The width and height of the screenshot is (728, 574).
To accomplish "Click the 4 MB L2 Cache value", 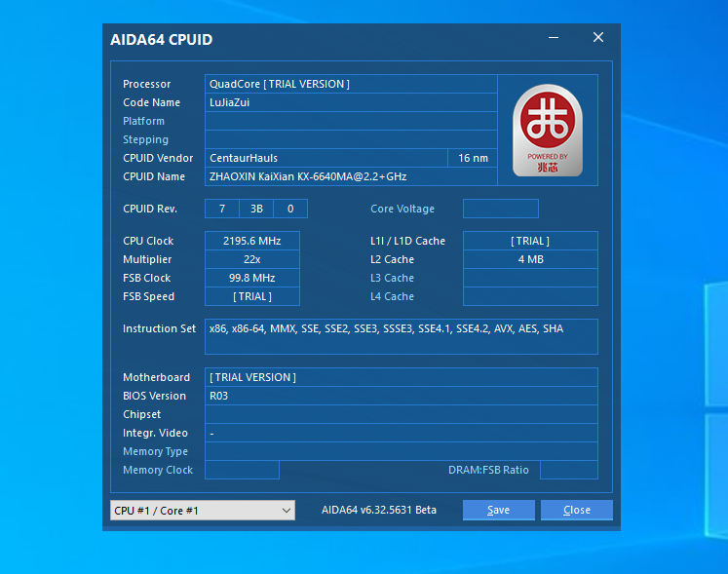I will [x=530, y=259].
